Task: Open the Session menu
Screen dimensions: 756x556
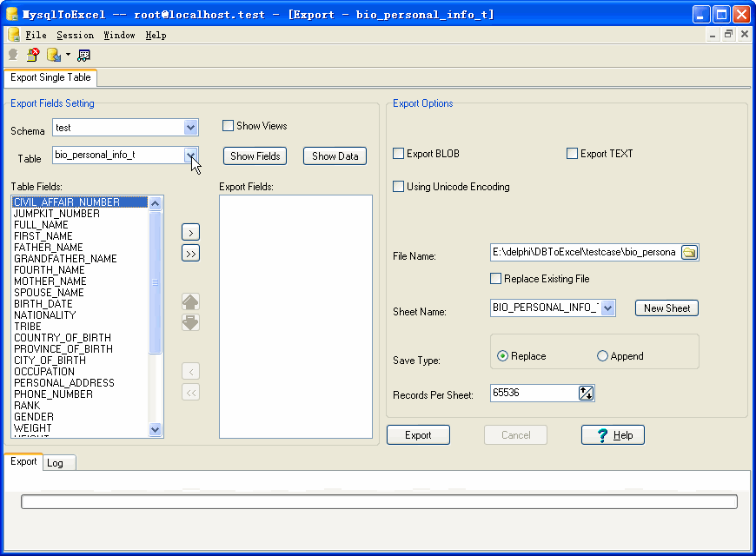Action: tap(76, 36)
